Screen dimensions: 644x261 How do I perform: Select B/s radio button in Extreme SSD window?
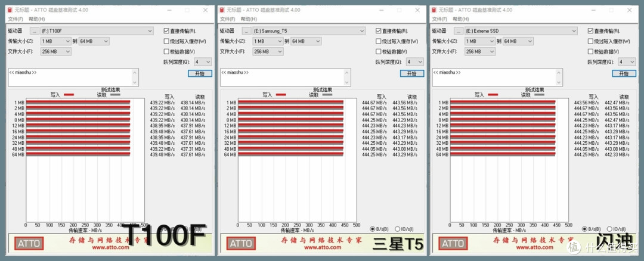pos(584,229)
